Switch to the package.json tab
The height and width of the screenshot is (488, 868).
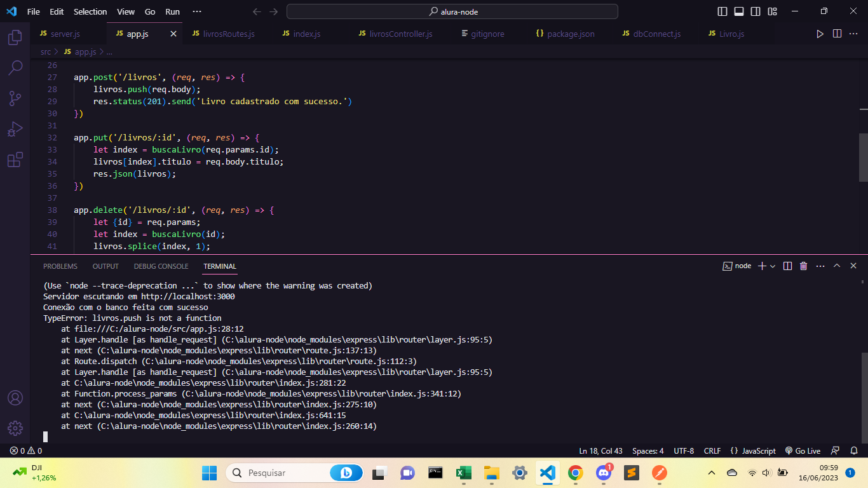[x=571, y=34]
